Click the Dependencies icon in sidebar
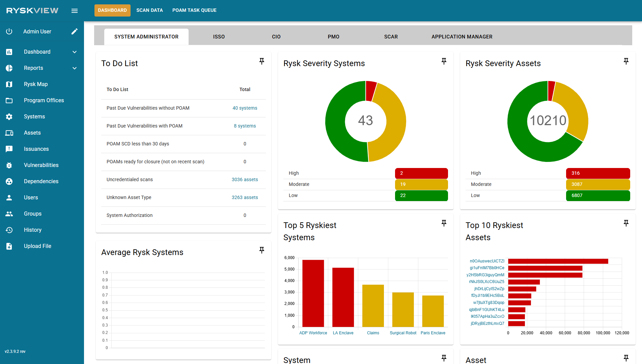The height and width of the screenshot is (364, 642). coord(9,181)
